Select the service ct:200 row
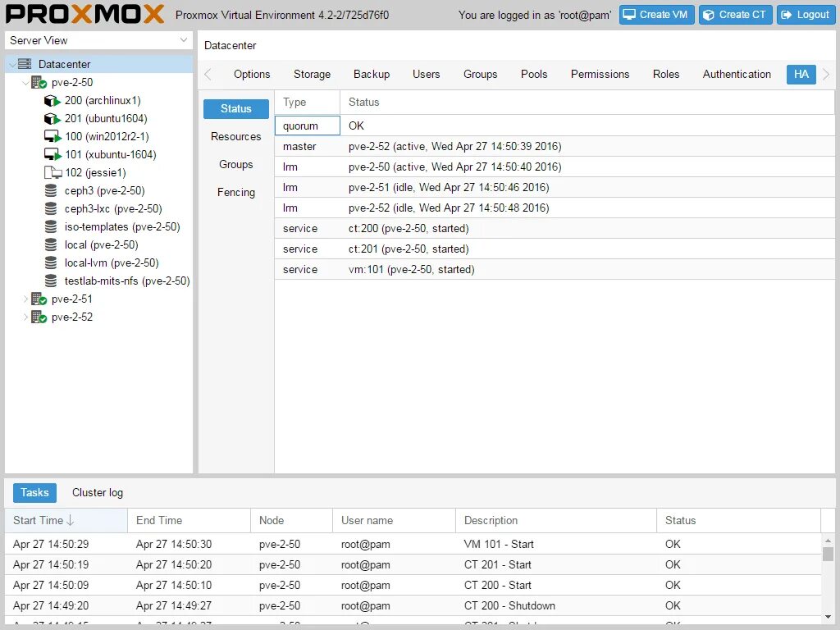840x630 pixels. pyautogui.click(x=555, y=229)
